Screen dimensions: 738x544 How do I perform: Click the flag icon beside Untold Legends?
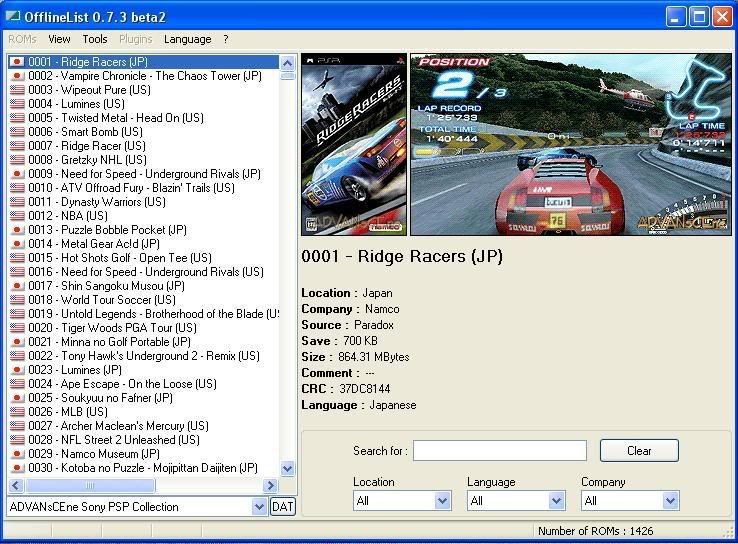click(17, 313)
